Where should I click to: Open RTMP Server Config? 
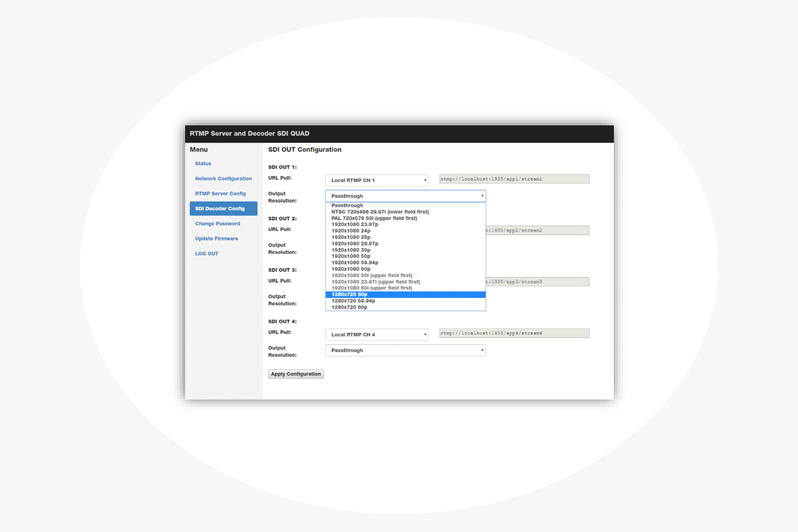[x=220, y=193]
